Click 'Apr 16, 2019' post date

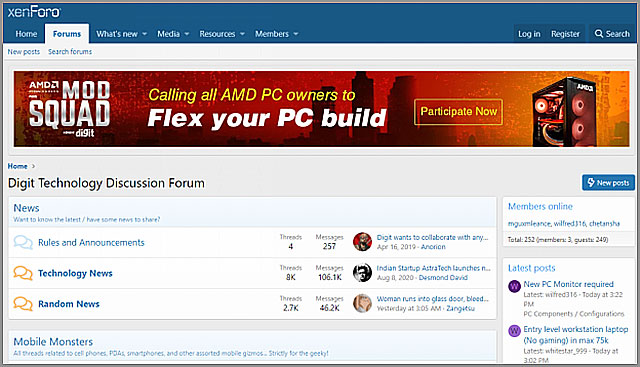tap(396, 247)
